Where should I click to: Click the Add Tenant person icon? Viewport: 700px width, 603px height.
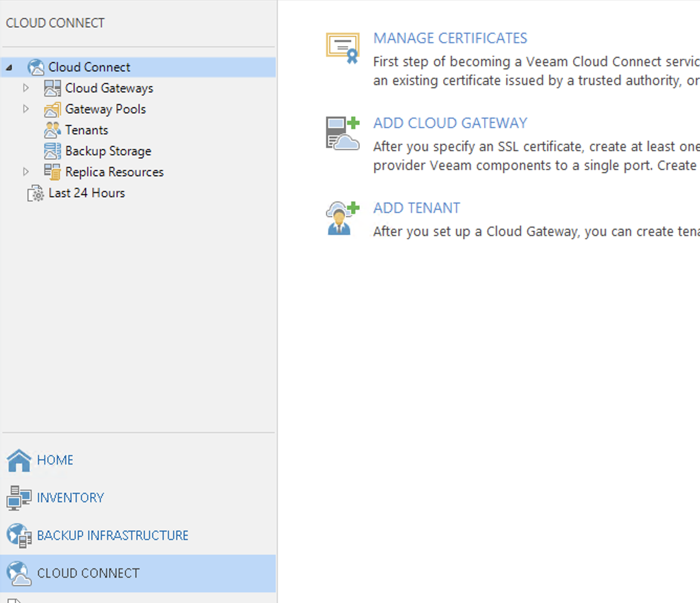click(x=343, y=218)
